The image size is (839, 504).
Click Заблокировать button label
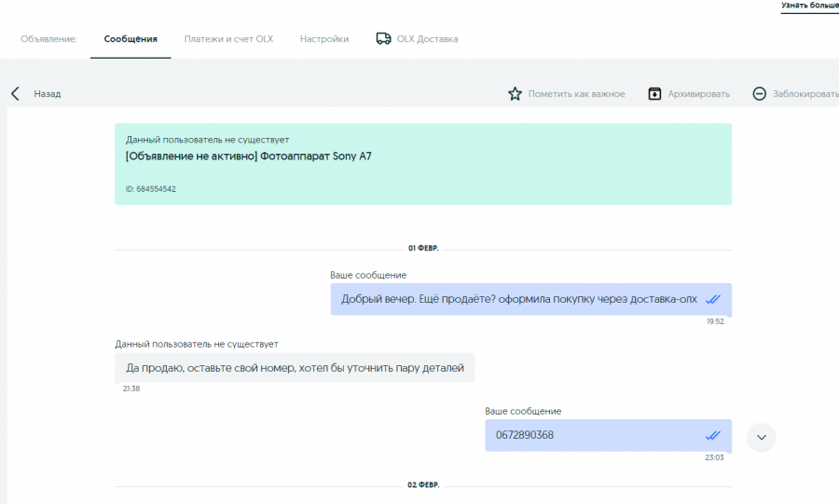click(x=805, y=94)
